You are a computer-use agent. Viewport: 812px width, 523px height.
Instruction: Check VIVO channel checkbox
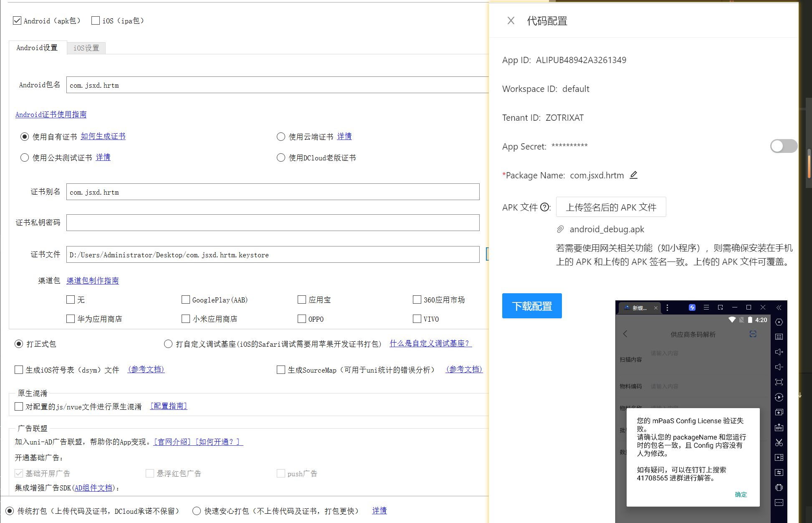click(x=417, y=319)
